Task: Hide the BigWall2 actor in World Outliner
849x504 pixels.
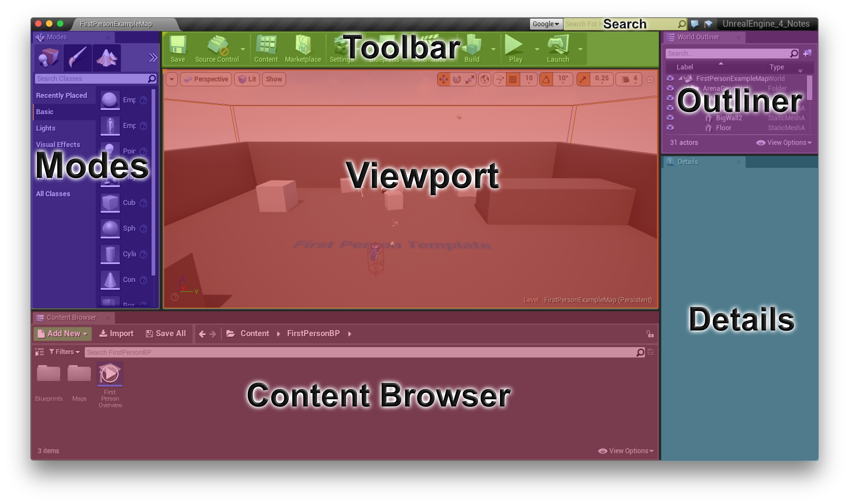Action: point(671,118)
